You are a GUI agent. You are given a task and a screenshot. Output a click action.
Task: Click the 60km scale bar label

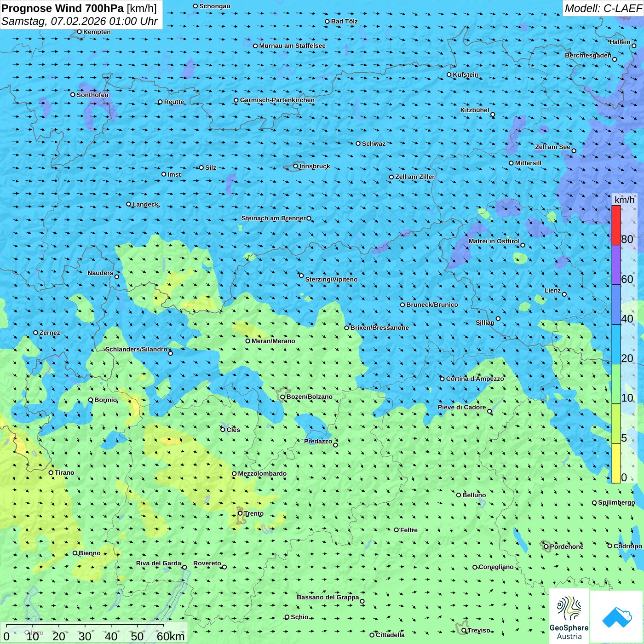pos(171,636)
